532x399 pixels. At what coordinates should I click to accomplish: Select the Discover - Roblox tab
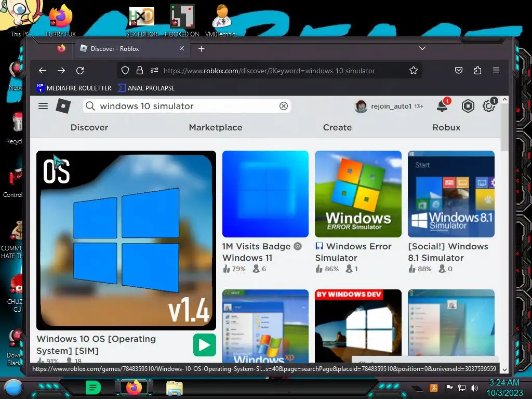pos(133,48)
